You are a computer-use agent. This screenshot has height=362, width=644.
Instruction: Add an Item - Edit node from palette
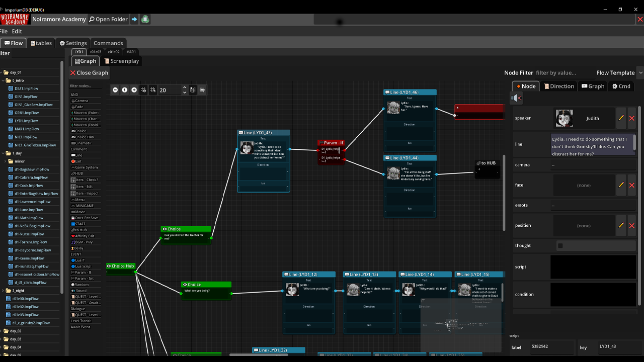pos(85,187)
